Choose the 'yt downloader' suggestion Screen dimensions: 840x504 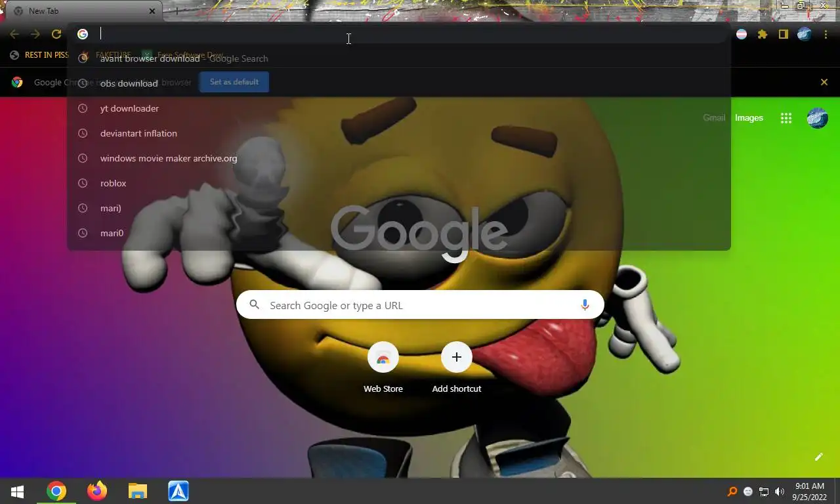coord(399,108)
